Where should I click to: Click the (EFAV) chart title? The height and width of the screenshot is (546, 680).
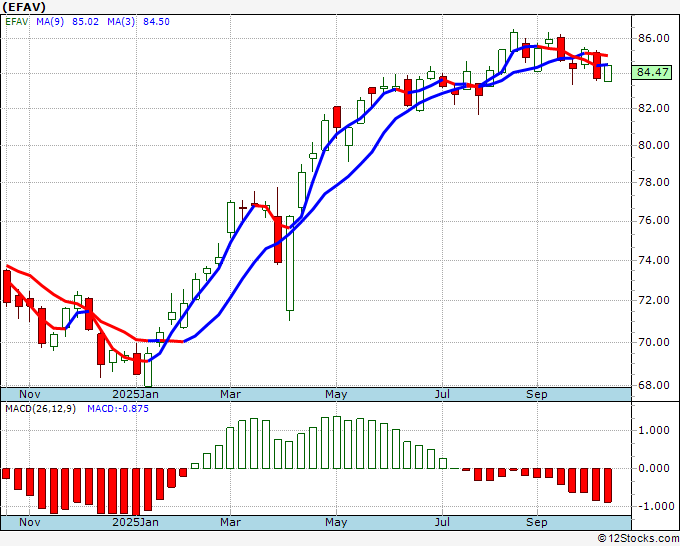pyautogui.click(x=23, y=7)
